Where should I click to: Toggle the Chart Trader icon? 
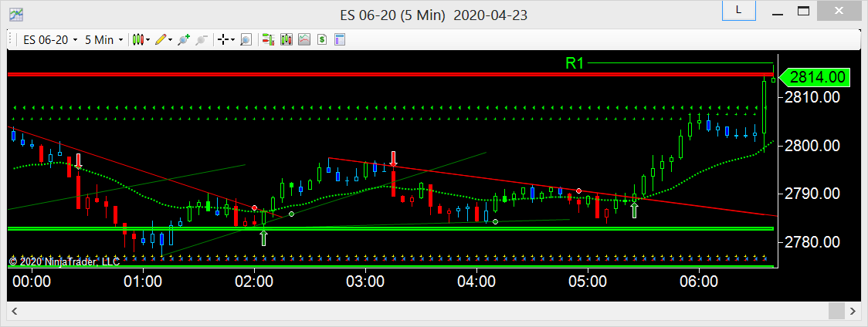[x=269, y=40]
